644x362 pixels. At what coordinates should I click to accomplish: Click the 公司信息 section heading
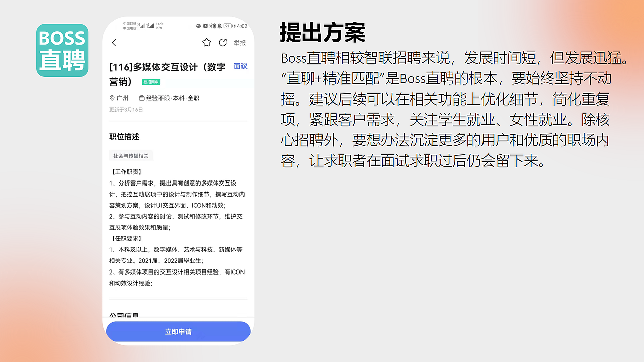pyautogui.click(x=124, y=315)
